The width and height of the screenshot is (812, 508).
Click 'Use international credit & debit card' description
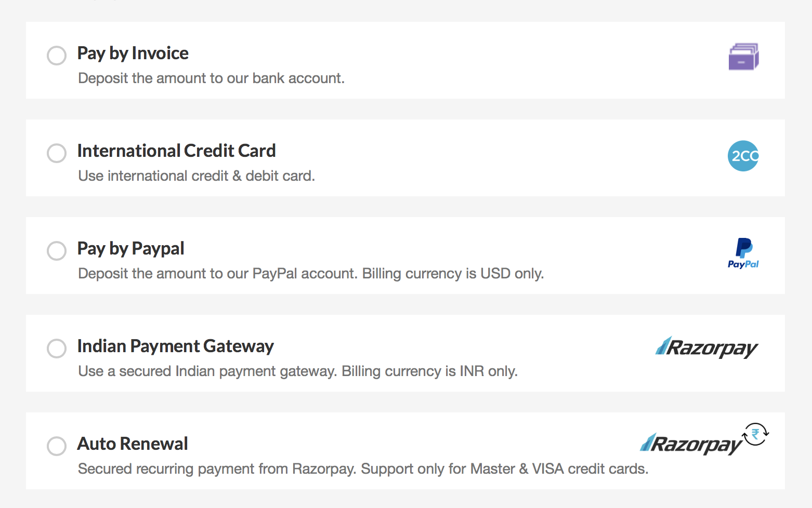click(x=197, y=176)
